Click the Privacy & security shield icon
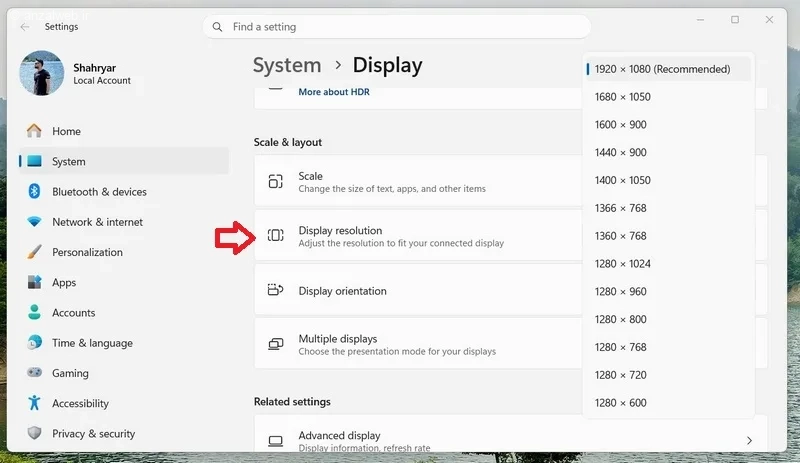Image resolution: width=800 pixels, height=463 pixels. (x=34, y=433)
